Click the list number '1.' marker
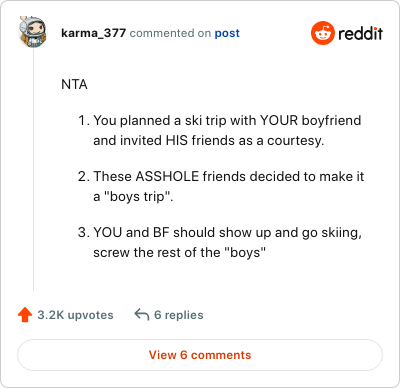 [x=84, y=121]
